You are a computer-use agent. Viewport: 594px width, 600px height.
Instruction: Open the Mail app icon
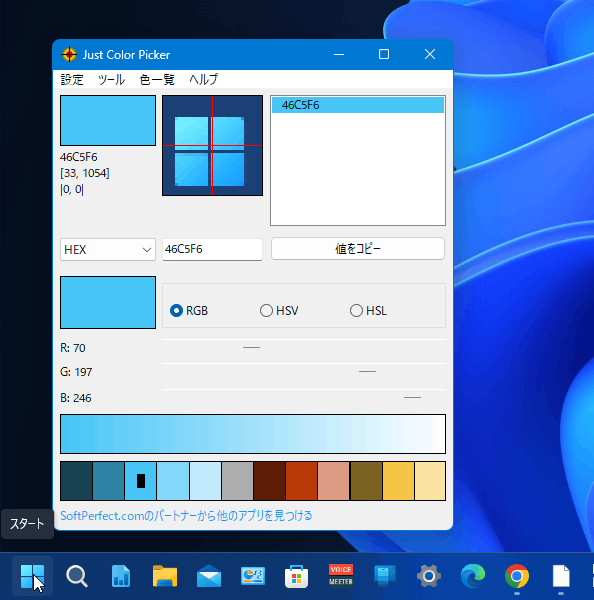209,576
